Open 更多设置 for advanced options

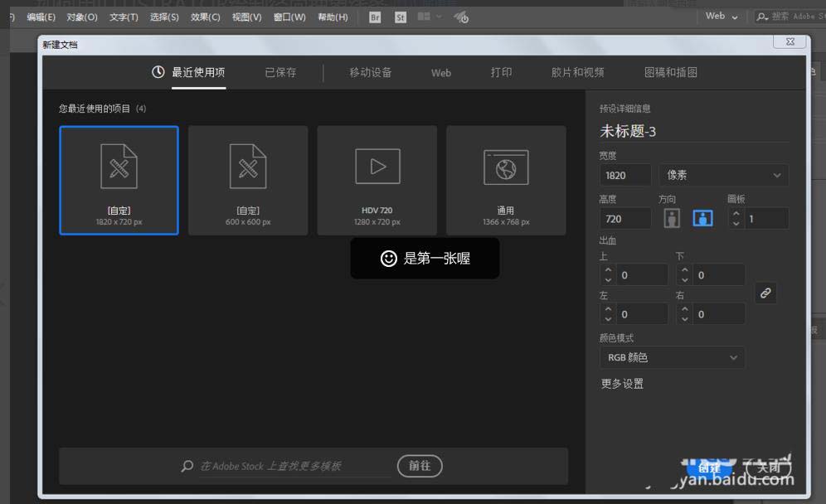pyautogui.click(x=622, y=383)
